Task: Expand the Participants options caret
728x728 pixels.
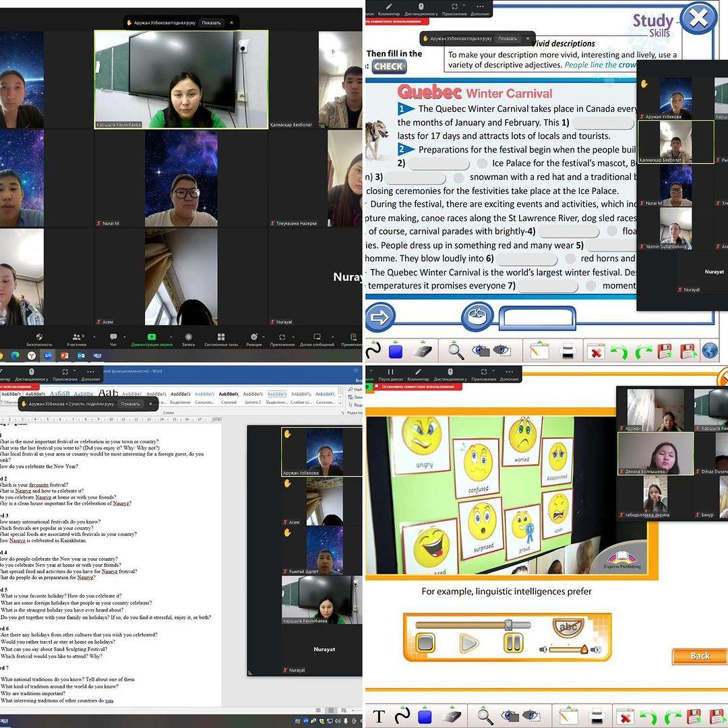Action: 95,336
